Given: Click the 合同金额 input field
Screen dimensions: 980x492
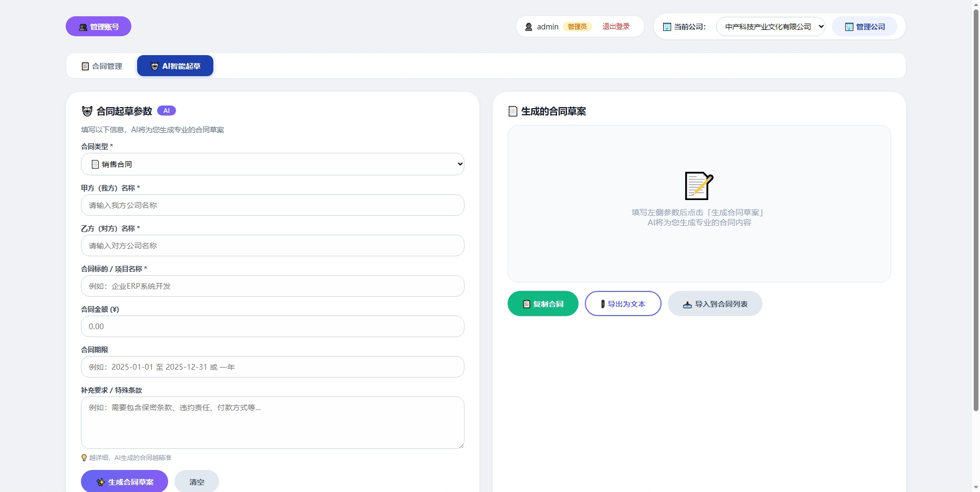Looking at the screenshot, I should (x=273, y=326).
